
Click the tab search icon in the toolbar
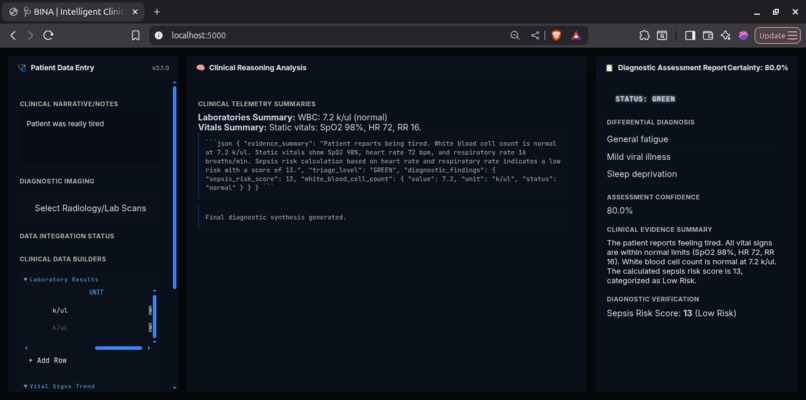[x=663, y=35]
